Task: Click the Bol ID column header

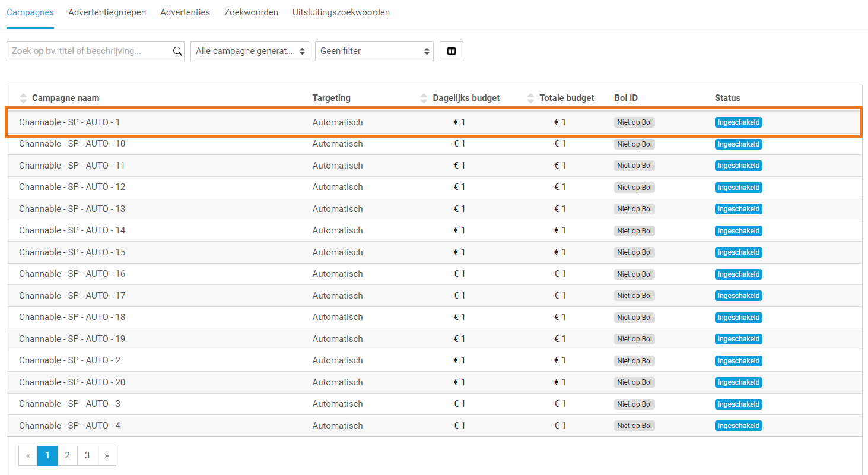Action: (x=626, y=98)
